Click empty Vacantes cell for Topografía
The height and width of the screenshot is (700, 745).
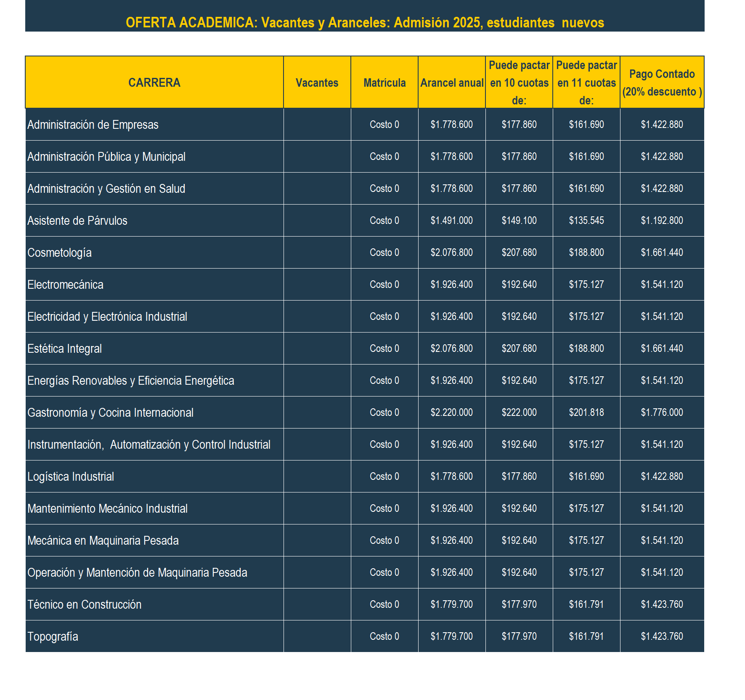[317, 636]
